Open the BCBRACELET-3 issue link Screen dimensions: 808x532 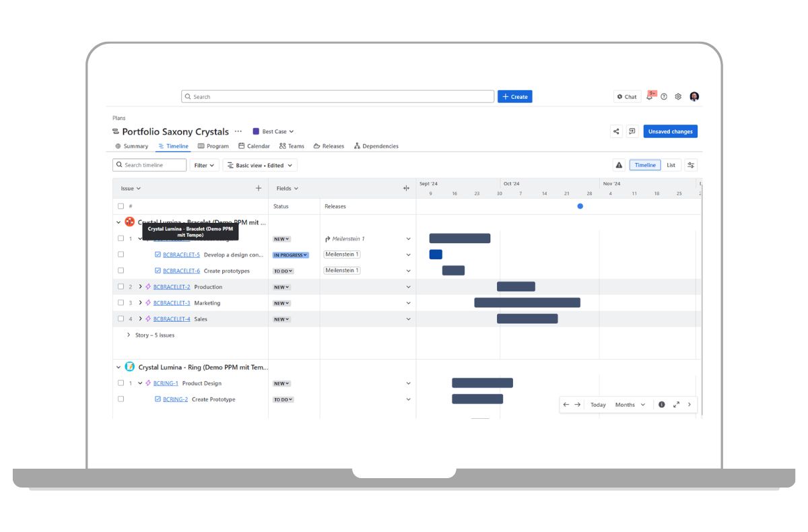pos(172,303)
